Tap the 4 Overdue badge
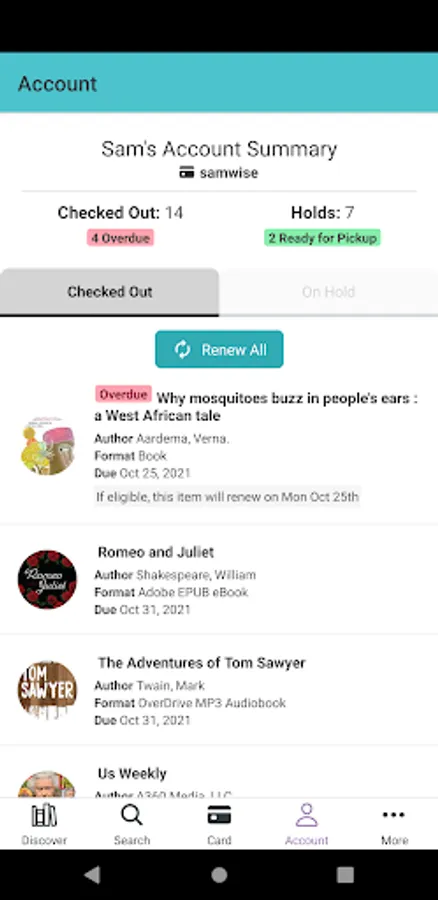The height and width of the screenshot is (900, 438). coord(121,238)
